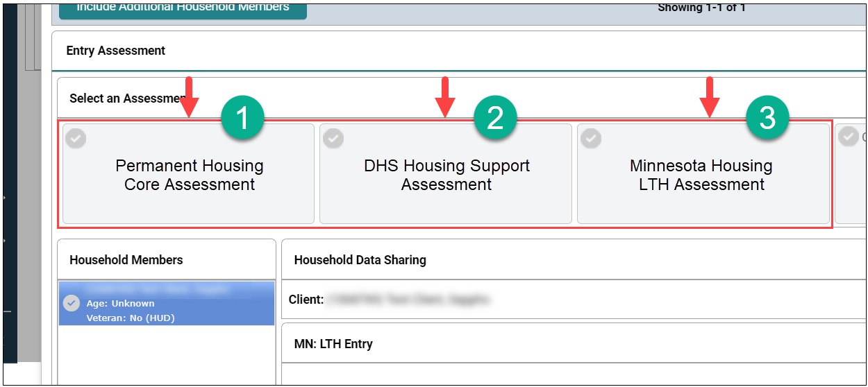
Task: Click the Client: label row
Action: click(574, 300)
